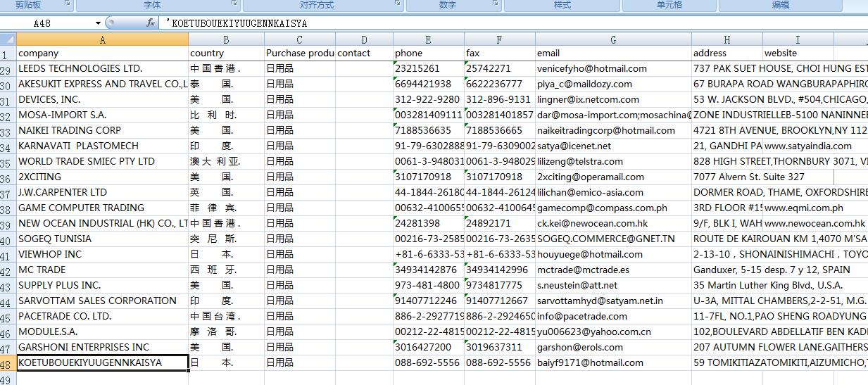Select the 'fax' header cell
This screenshot has height=385, width=868.
[499, 53]
